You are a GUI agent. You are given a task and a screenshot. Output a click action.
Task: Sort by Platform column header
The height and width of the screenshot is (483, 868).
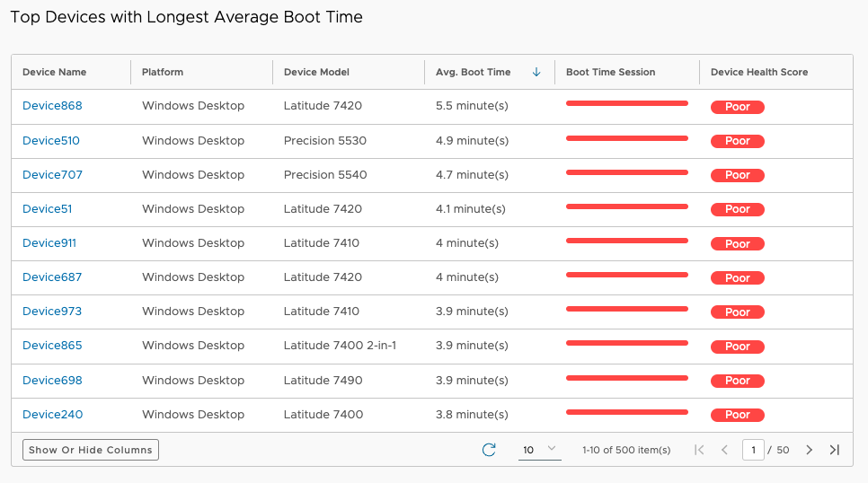(x=163, y=72)
